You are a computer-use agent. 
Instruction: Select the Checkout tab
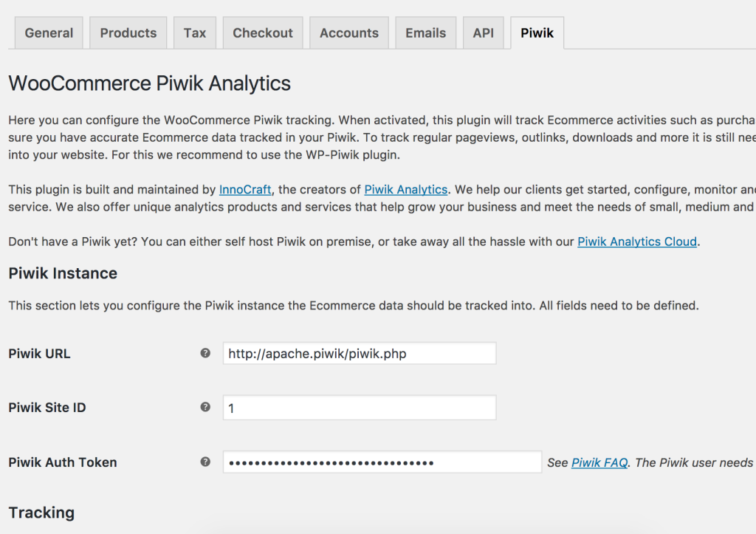pos(263,33)
